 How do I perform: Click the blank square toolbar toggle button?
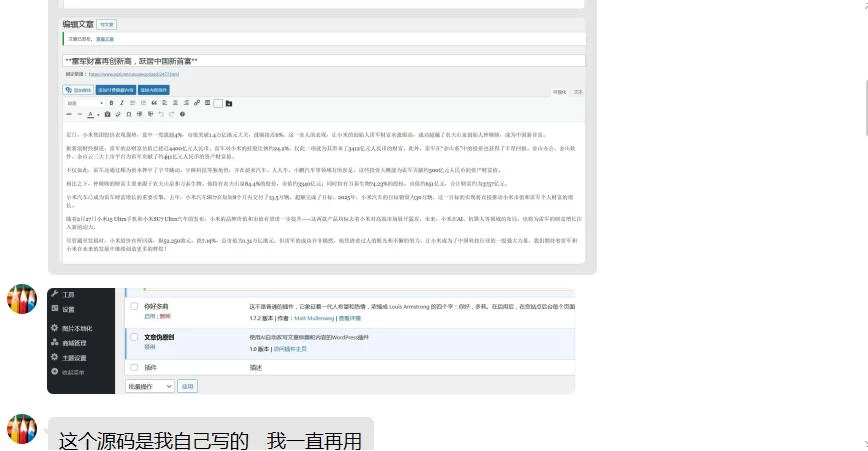[x=218, y=103]
